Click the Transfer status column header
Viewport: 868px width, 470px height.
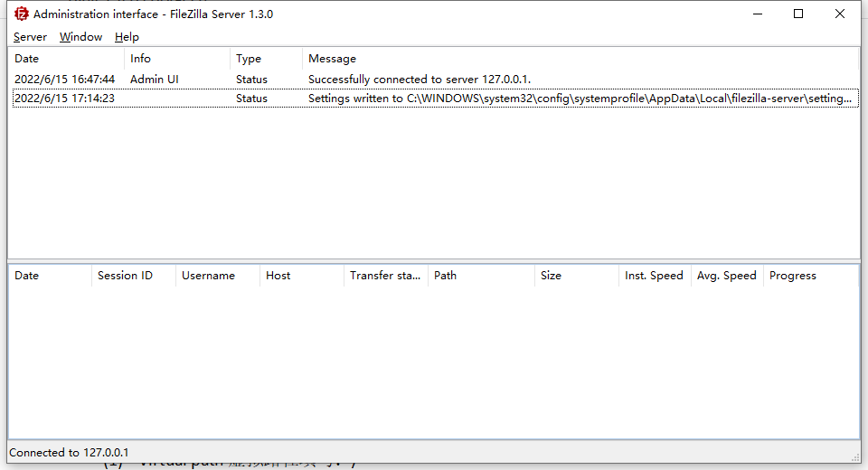click(384, 276)
